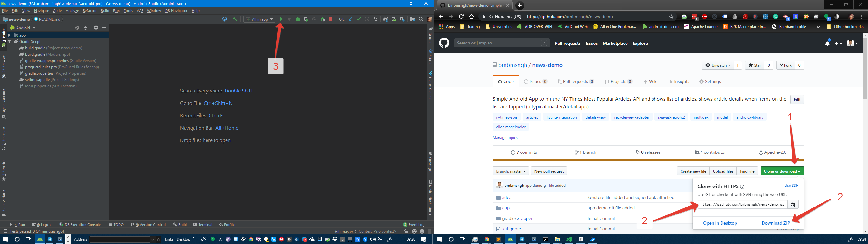Hide the Project panel with minus icon
The width and height of the screenshot is (868, 244).
104,28
